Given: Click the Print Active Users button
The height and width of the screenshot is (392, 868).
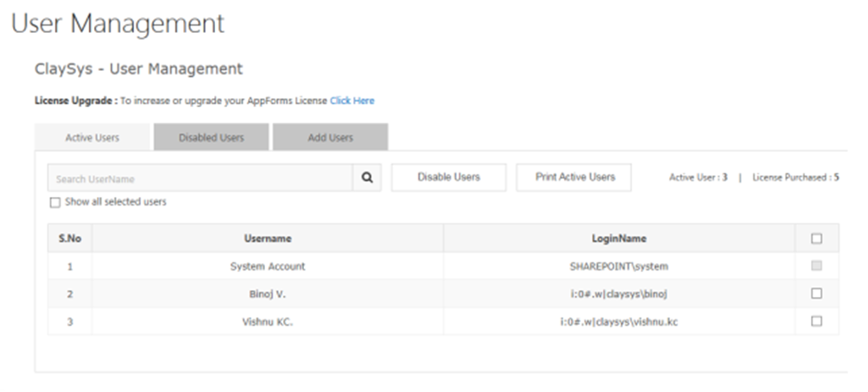Looking at the screenshot, I should [574, 177].
